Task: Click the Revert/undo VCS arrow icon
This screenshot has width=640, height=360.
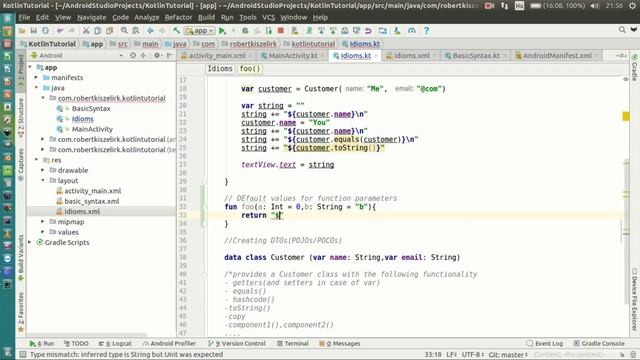Action: [368, 31]
